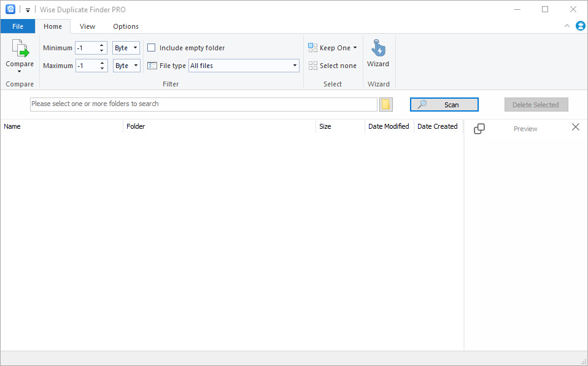Switch to the View tab
588x366 pixels.
coord(87,26)
